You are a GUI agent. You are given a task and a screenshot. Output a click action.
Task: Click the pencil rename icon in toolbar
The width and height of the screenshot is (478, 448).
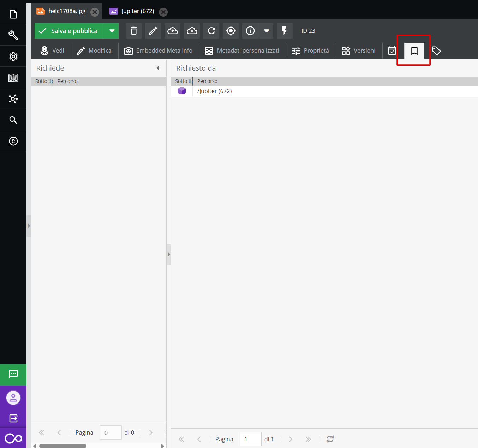point(153,31)
